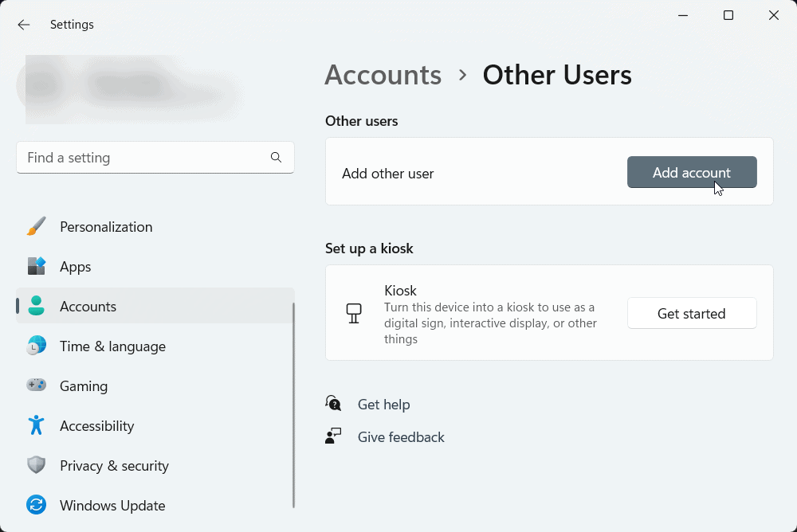This screenshot has width=797, height=532.
Task: Go to Personalization settings
Action: point(105,227)
